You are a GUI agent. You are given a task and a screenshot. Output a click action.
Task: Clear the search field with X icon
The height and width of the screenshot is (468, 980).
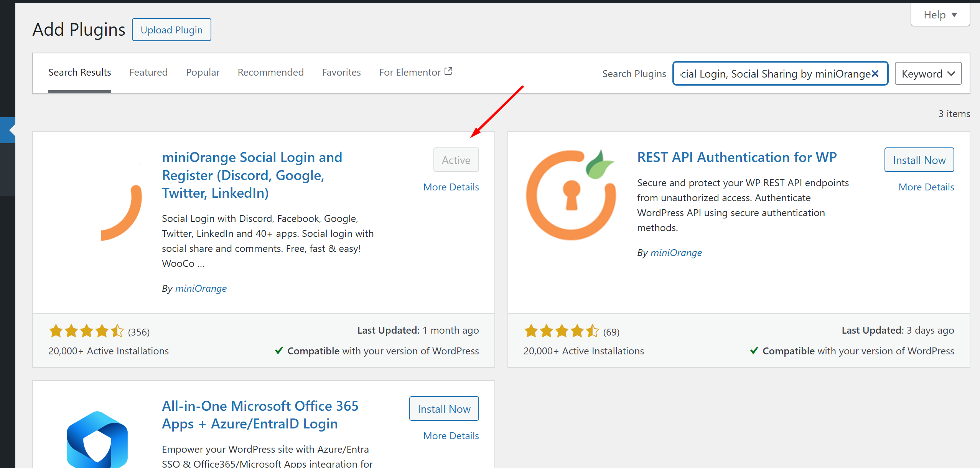(875, 74)
